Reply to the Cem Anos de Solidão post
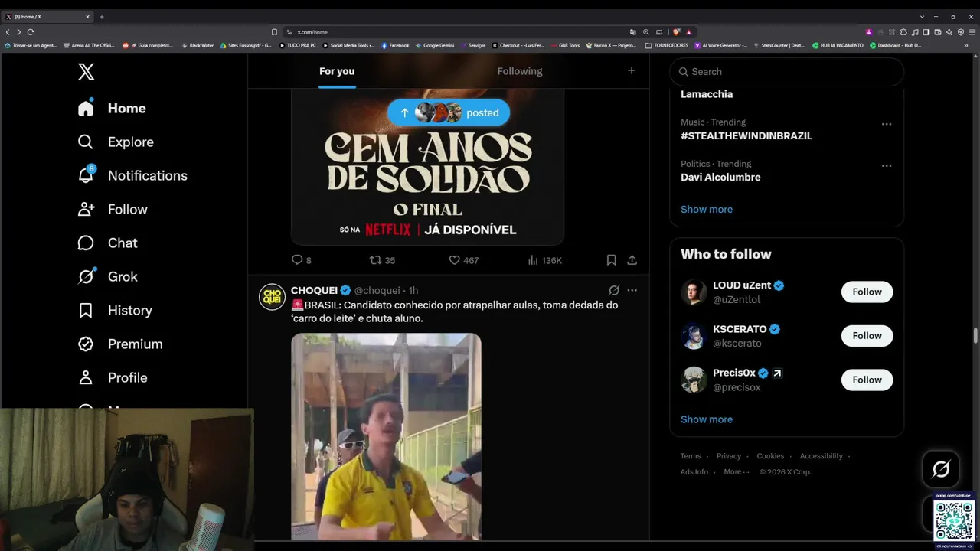This screenshot has height=551, width=980. (302, 260)
